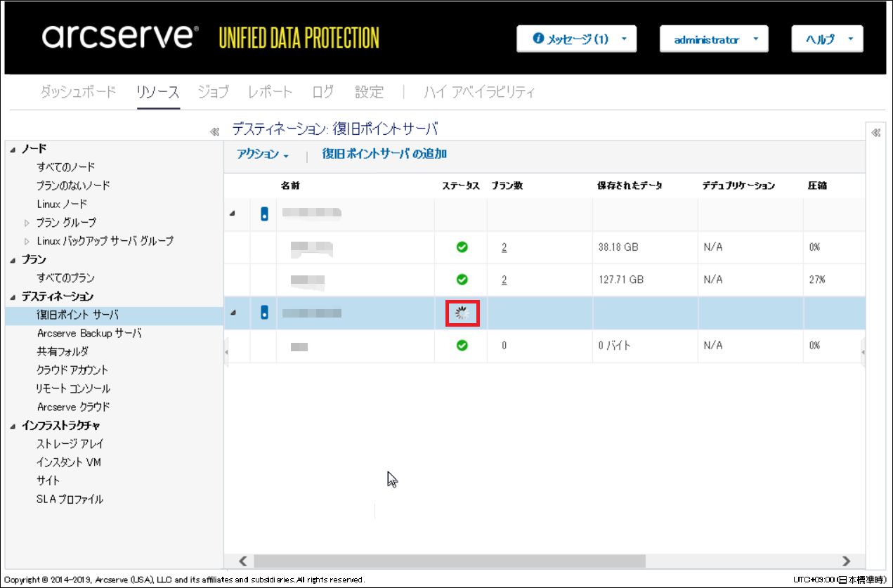Click the 保存されたデータ column header

click(630, 185)
